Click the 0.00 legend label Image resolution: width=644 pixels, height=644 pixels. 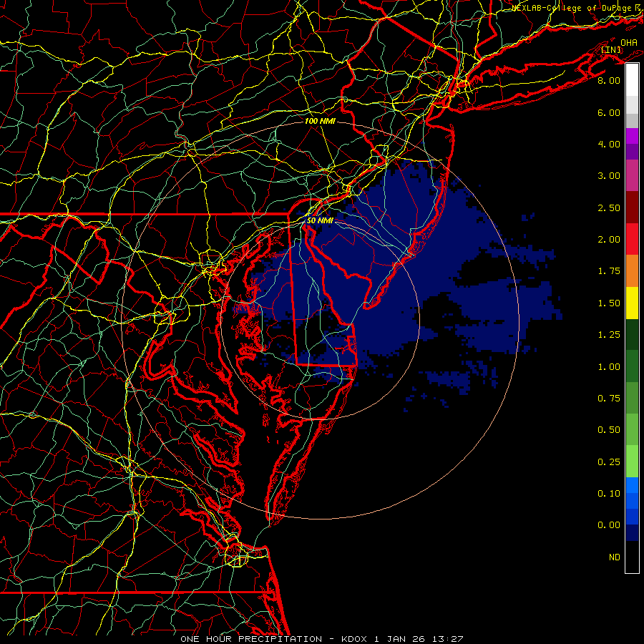[609, 525]
